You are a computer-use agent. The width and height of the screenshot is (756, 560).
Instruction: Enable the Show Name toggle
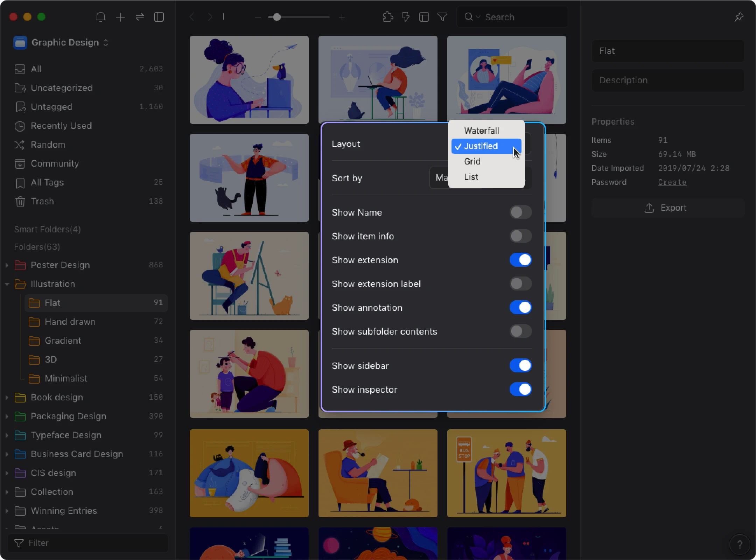520,212
